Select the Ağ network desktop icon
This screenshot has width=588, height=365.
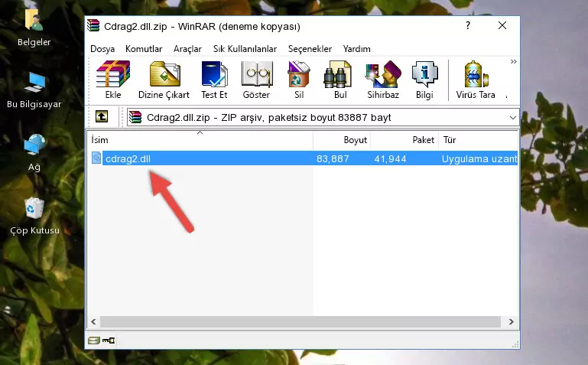click(x=34, y=153)
